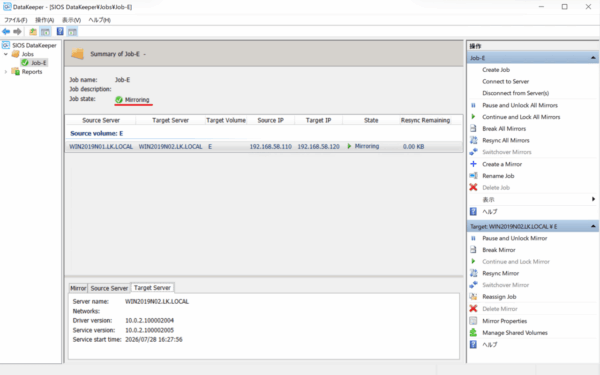The image size is (600, 375).
Task: Click the State column header
Action: [371, 120]
